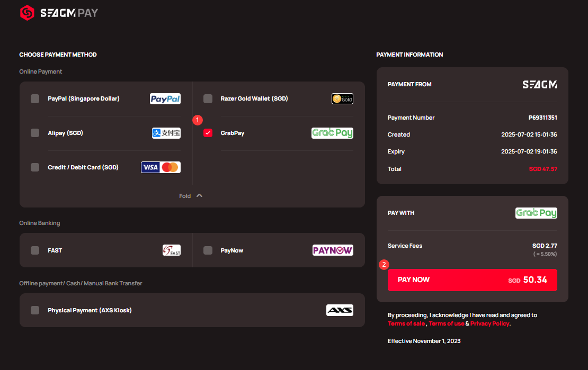The width and height of the screenshot is (588, 370).
Task: Uncheck the selected GrabPay checkbox
Action: pos(208,133)
